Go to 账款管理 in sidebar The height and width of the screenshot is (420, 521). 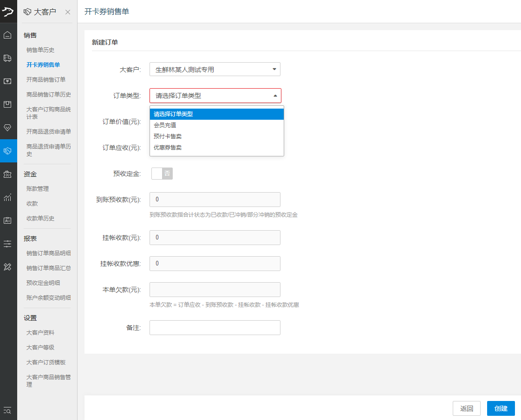38,189
